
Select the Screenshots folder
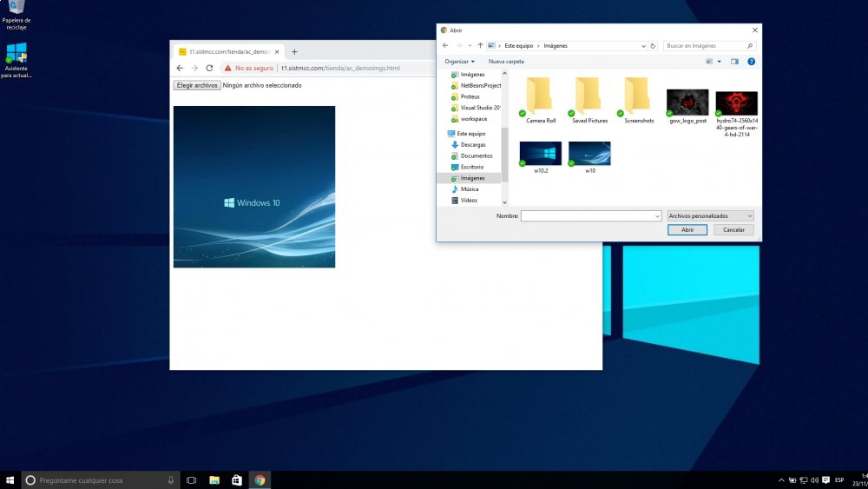pos(638,100)
